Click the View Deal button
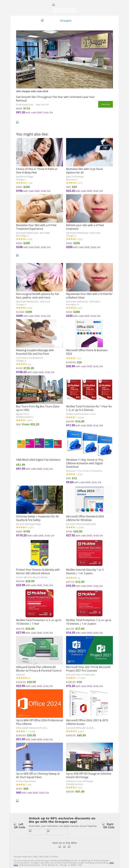The image size is (129, 868). 105,104
